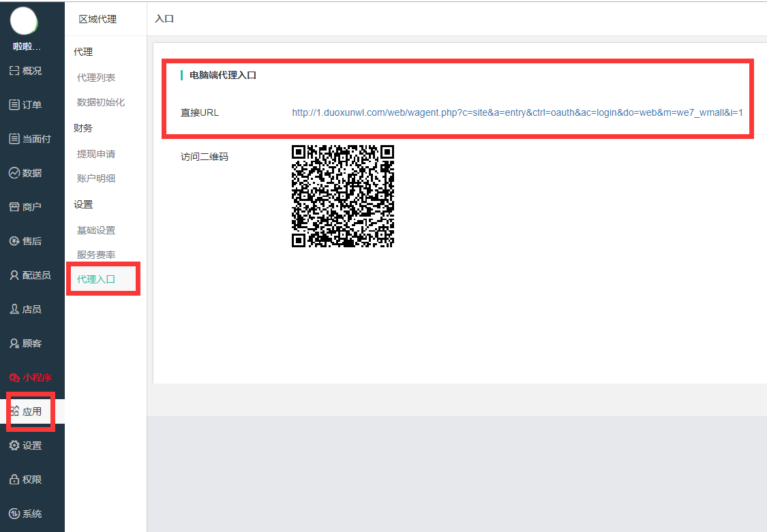This screenshot has width=767, height=532.
Task: Click the 店员 staff icon
Action: click(14, 309)
